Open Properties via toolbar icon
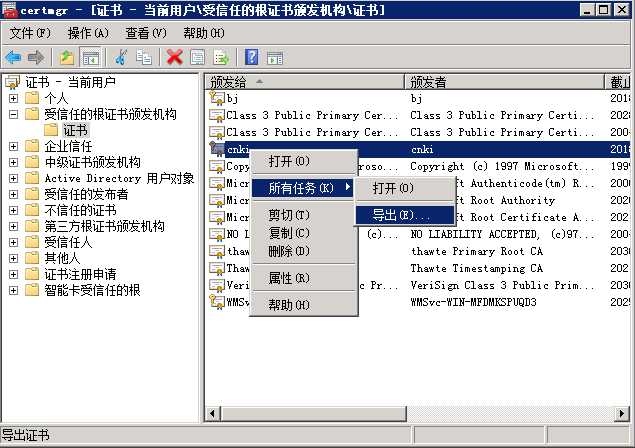The height and width of the screenshot is (448, 635). (x=198, y=57)
